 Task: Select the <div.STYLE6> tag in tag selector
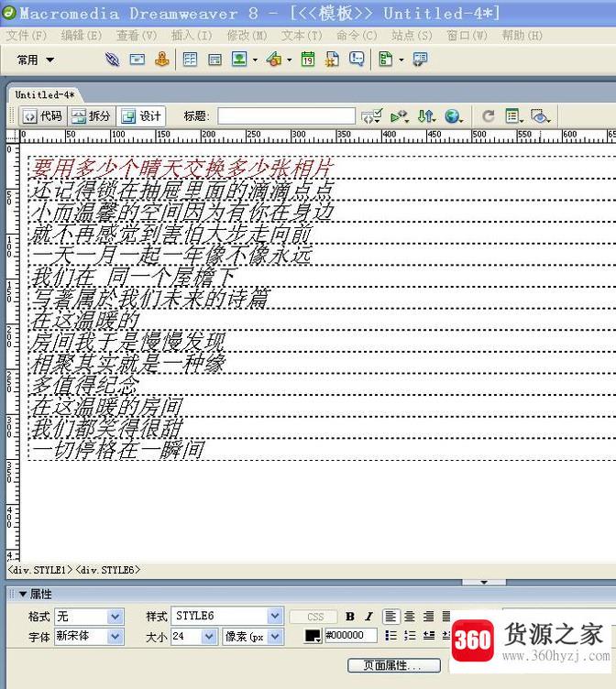click(x=108, y=570)
